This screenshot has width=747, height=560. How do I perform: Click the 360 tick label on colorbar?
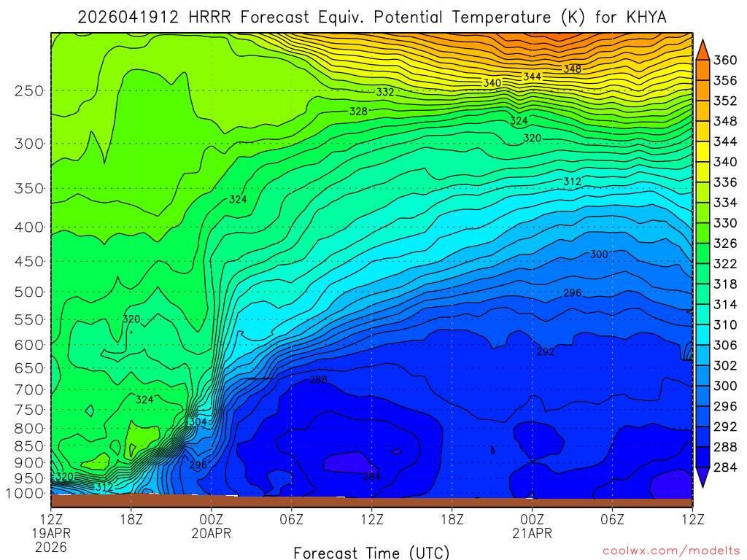click(x=724, y=60)
